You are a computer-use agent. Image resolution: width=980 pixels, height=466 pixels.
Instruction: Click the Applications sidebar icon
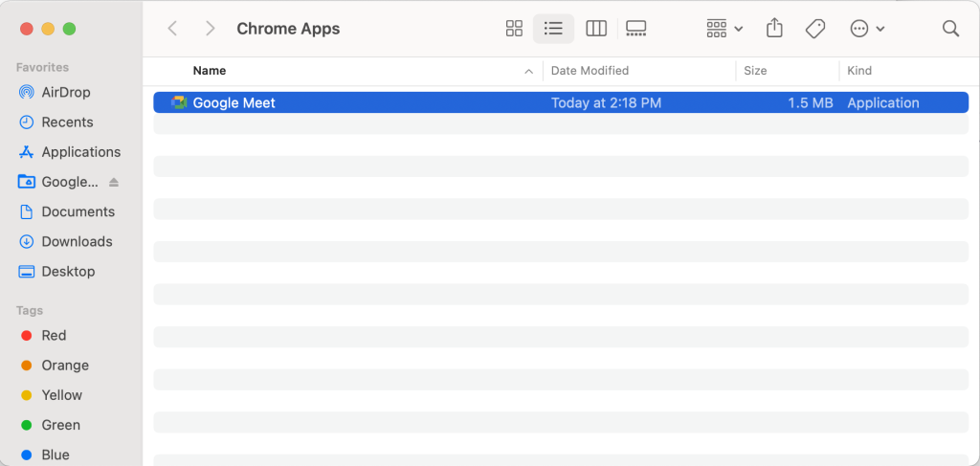tap(26, 152)
